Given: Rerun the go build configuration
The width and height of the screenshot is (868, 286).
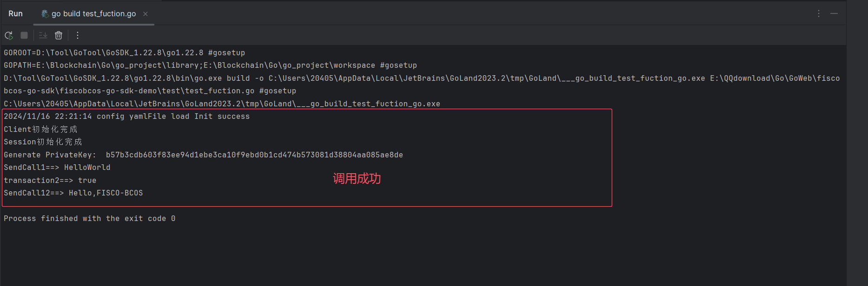Looking at the screenshot, I should click(x=9, y=35).
